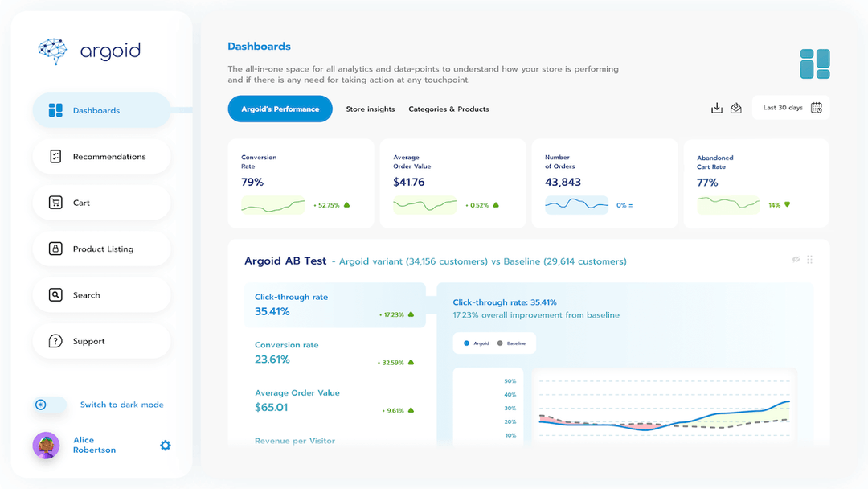The width and height of the screenshot is (868, 489).
Task: Select the Cart icon in the sidebar
Action: click(56, 202)
